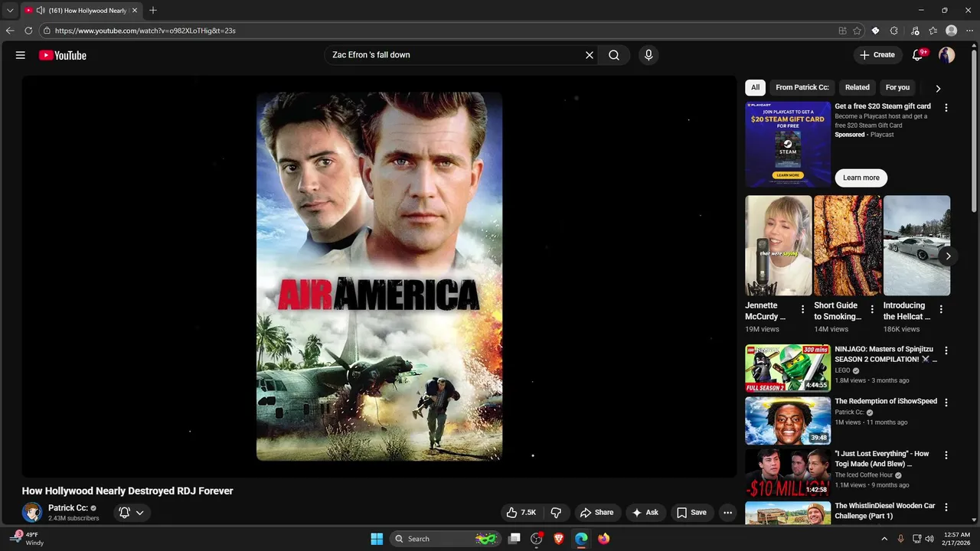Open options for Jennette McCurdy short

click(802, 309)
